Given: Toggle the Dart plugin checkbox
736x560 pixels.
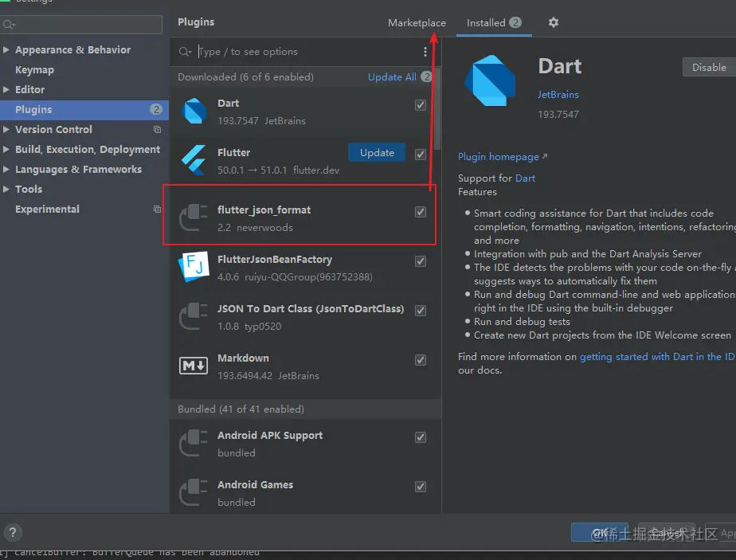Looking at the screenshot, I should coord(421,104).
